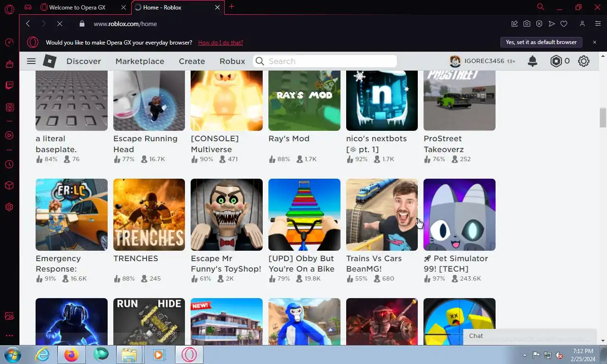The height and width of the screenshot is (364, 607).
Task: Open GX Corner gamepad icon
Action: [x=28, y=7]
